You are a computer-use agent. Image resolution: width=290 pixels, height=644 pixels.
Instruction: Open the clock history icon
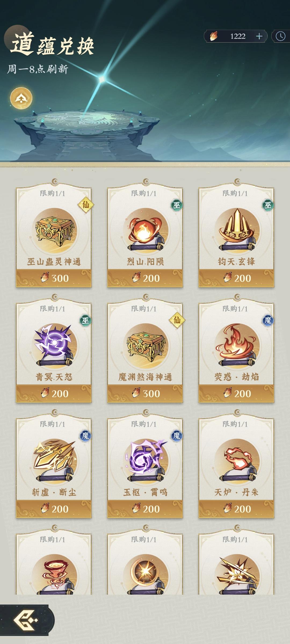tap(281, 36)
